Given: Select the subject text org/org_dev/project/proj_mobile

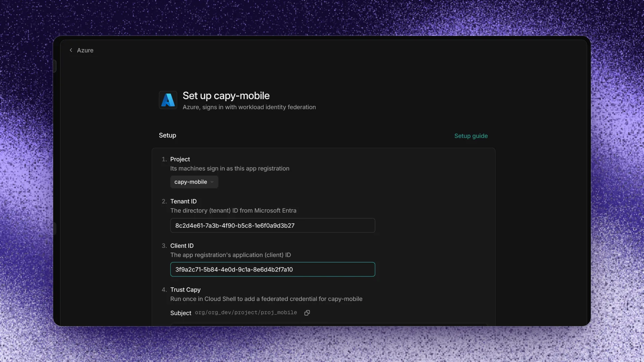Looking at the screenshot, I should 246,312.
